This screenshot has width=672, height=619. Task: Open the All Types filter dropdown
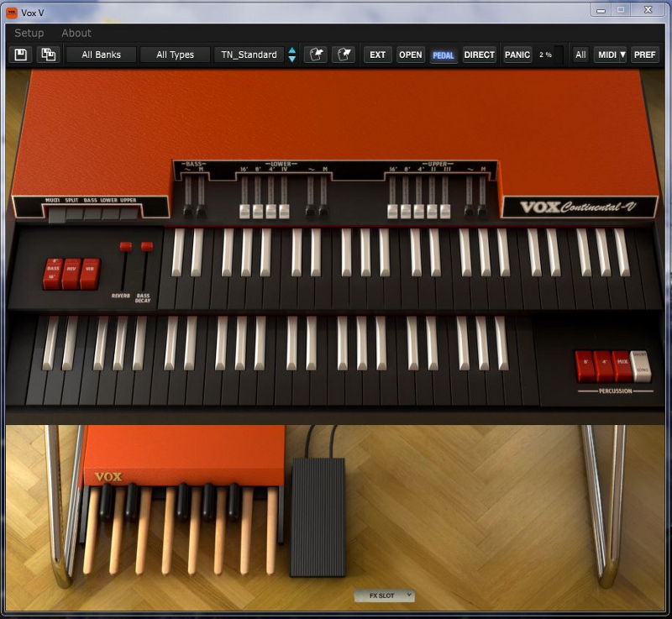click(x=175, y=55)
